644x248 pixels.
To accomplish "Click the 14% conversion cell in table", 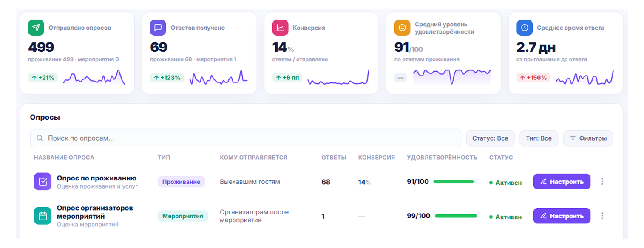I will [364, 182].
